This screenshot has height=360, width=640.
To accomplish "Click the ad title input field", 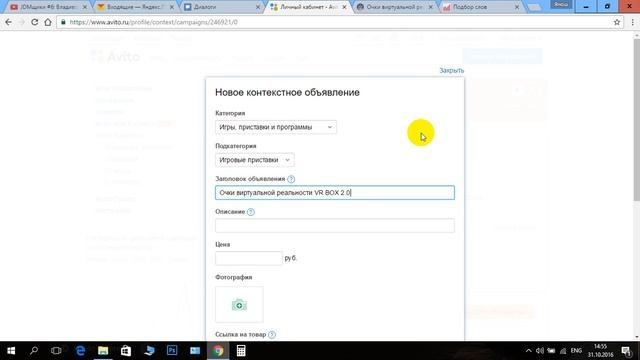I will [x=335, y=193].
